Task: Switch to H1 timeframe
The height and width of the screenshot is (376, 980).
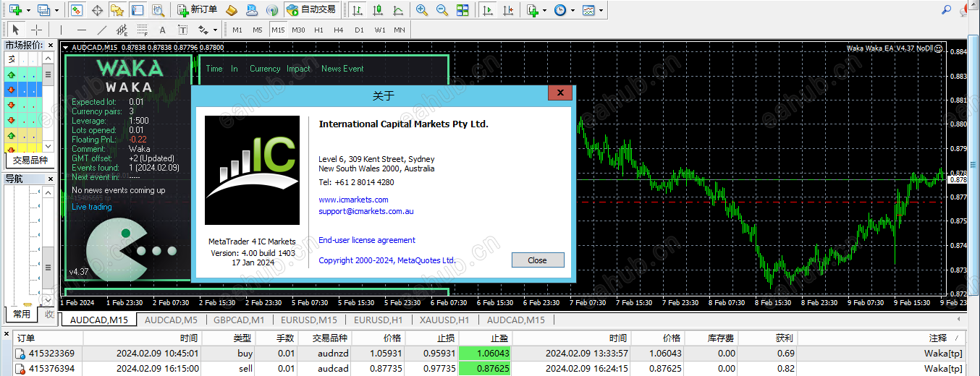Action: click(319, 30)
